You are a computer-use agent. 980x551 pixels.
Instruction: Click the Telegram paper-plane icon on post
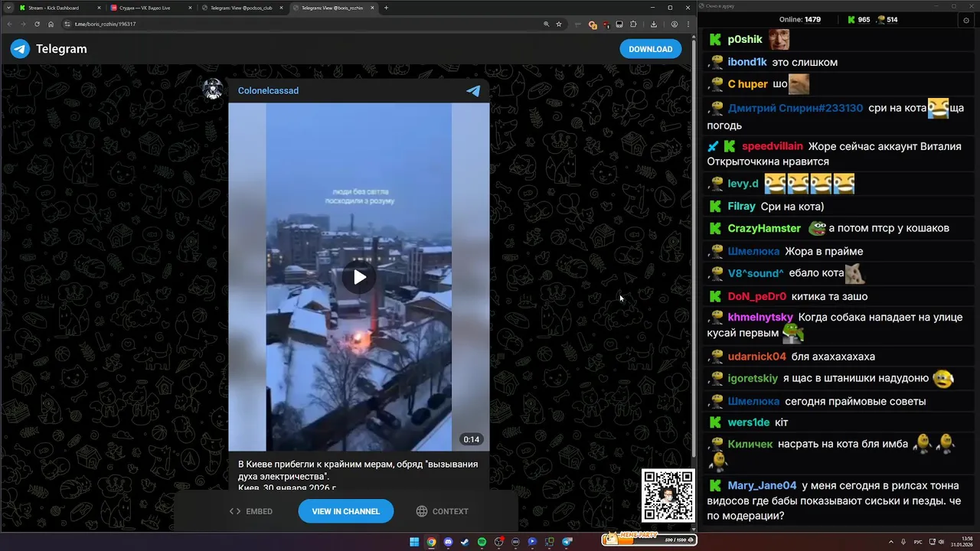click(473, 90)
